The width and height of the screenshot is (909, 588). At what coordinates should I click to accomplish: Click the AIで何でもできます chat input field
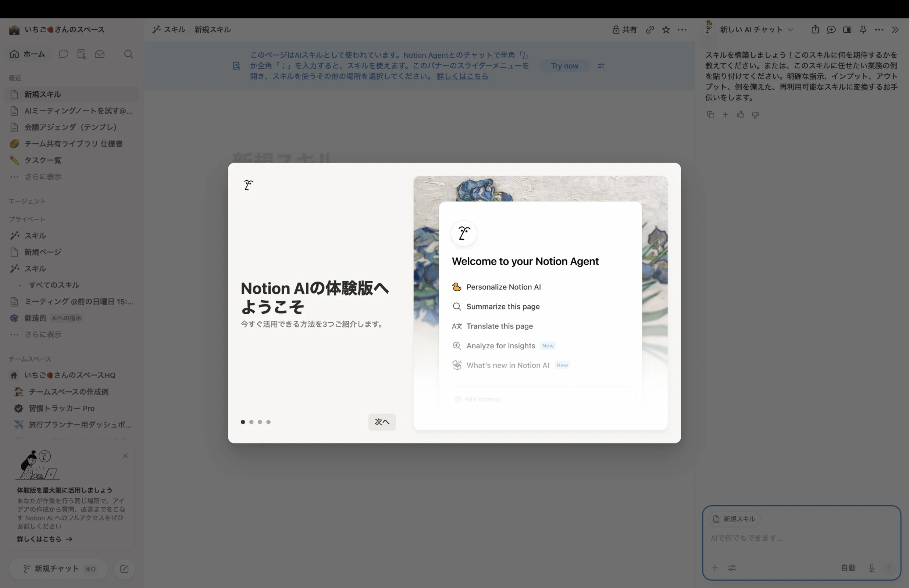(801, 538)
